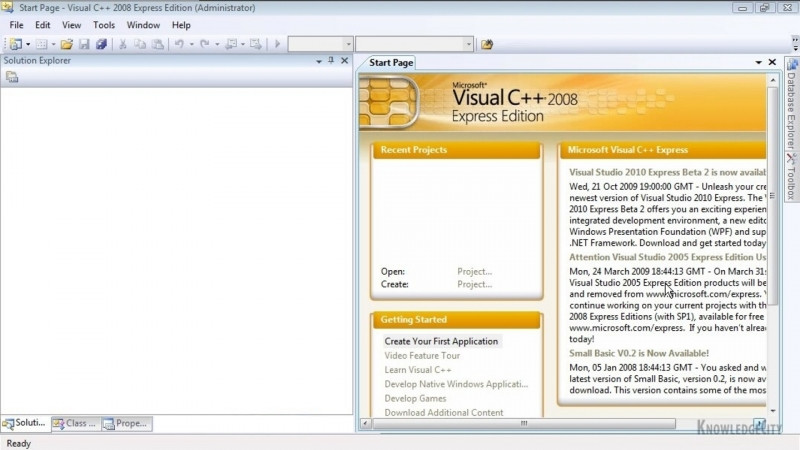The height and width of the screenshot is (450, 800).
Task: Open the Solution Explorer window position dropdown
Action: [319, 61]
